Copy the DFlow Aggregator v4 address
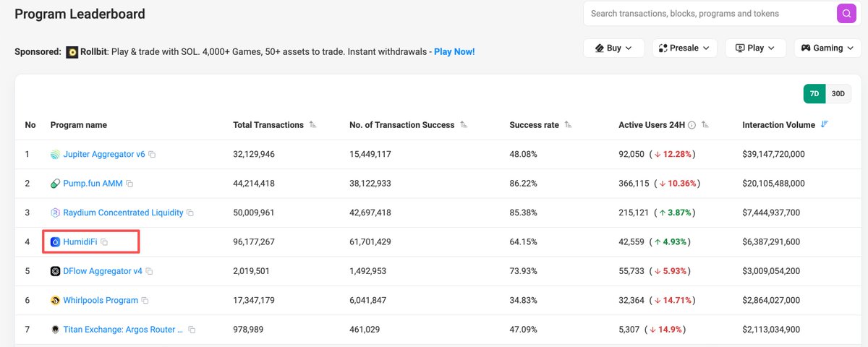Viewport: 868px width, 347px height. [x=149, y=272]
